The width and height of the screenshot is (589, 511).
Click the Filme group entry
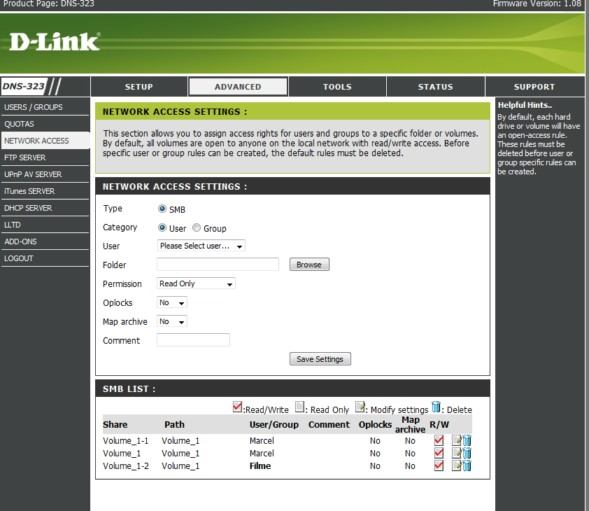click(x=260, y=466)
